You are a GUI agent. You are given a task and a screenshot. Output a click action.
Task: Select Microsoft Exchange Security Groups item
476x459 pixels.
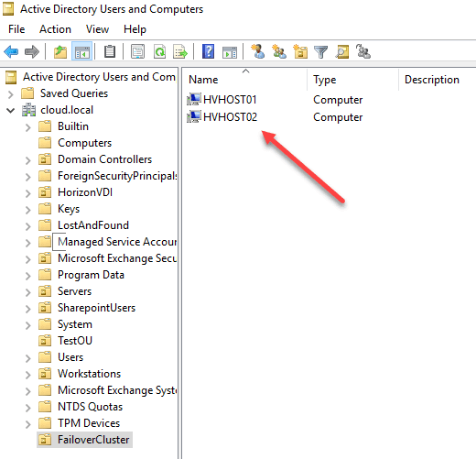tap(117, 258)
